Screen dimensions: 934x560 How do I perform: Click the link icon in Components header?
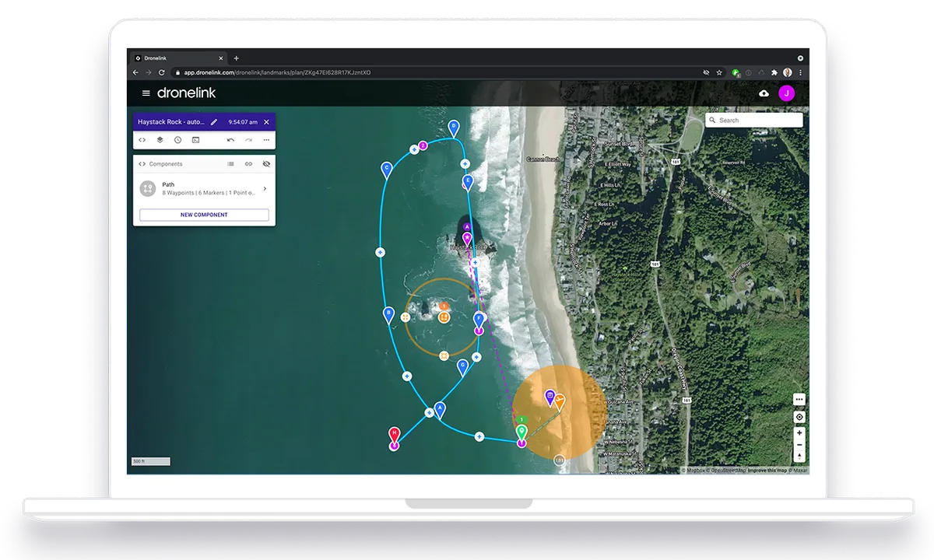(x=248, y=164)
